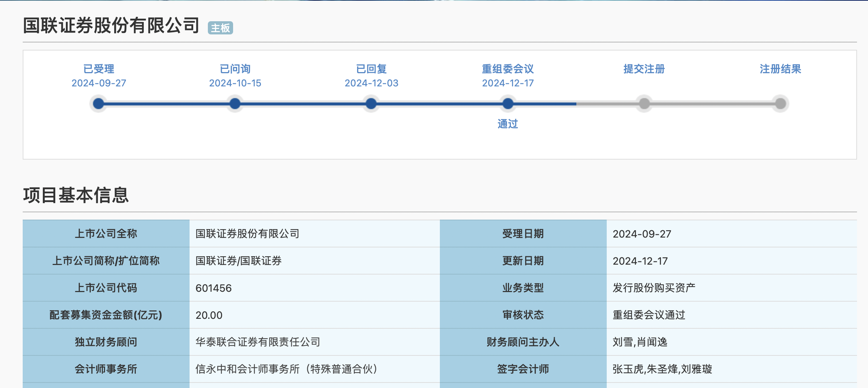
Task: Click the gray 注册结果 timeline dot
Action: [780, 104]
